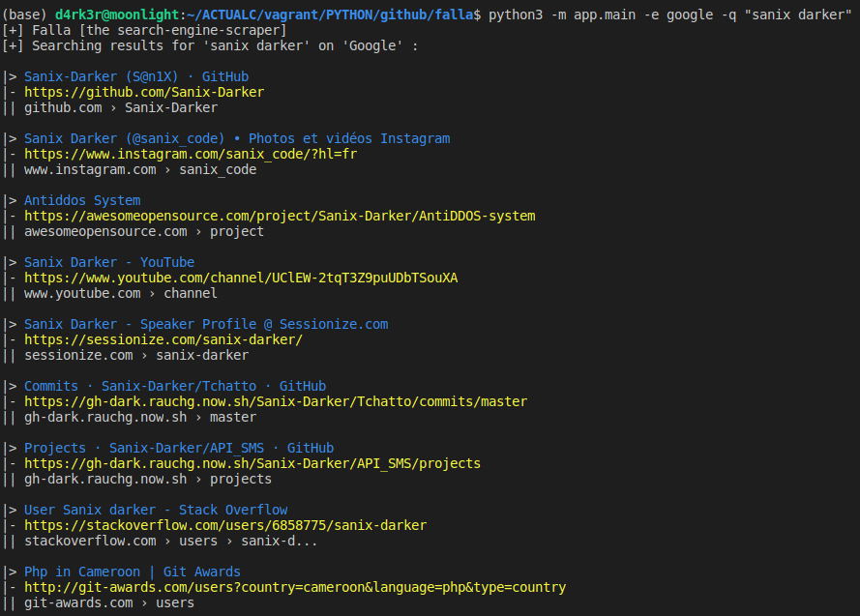Open the sessionize.com sanix-darker URL
Screen dimensions: 860x616
[163, 339]
